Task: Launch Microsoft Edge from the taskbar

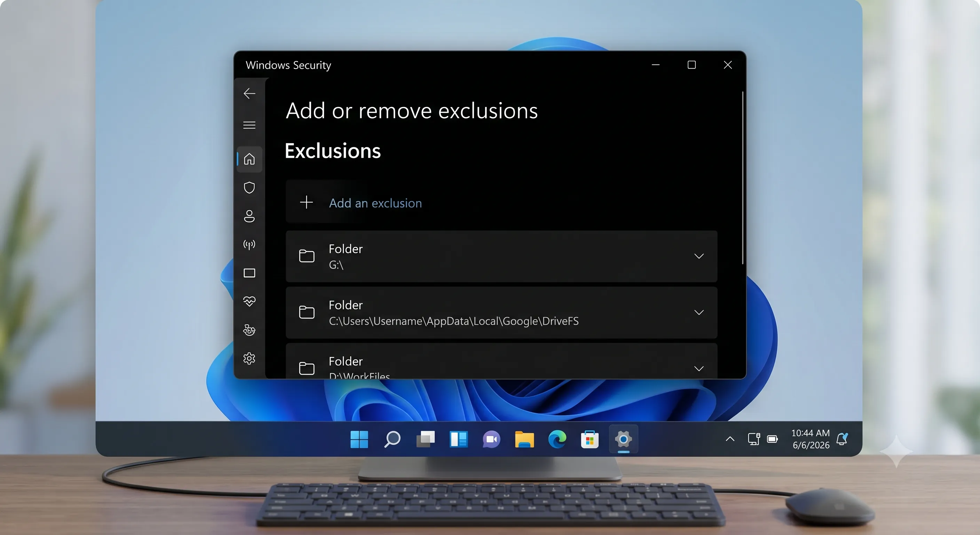Action: coord(557,439)
